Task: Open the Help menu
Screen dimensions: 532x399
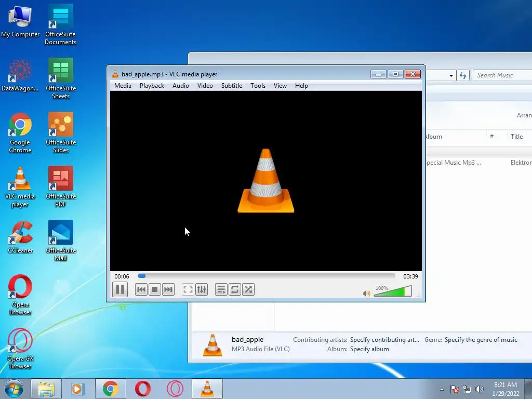Action: pos(301,86)
